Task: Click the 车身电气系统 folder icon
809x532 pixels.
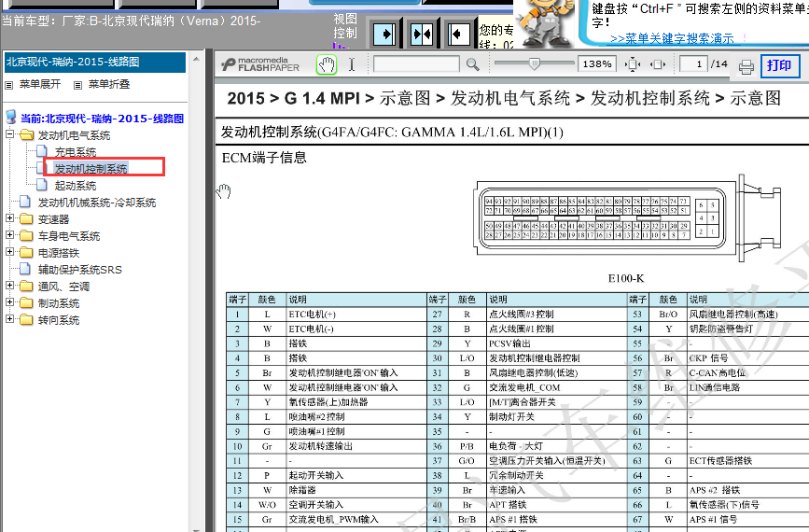Action: (26, 236)
